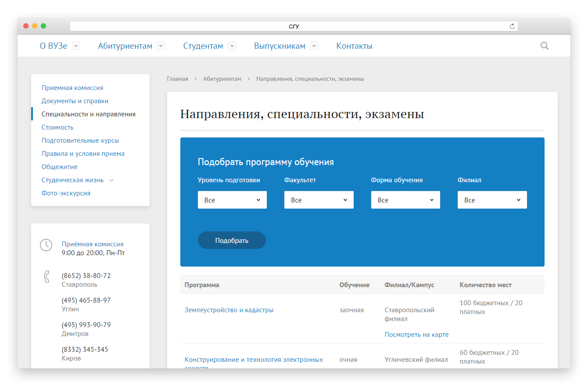Open the Форма обучения dropdown
The width and height of the screenshot is (588, 386).
[x=405, y=200]
